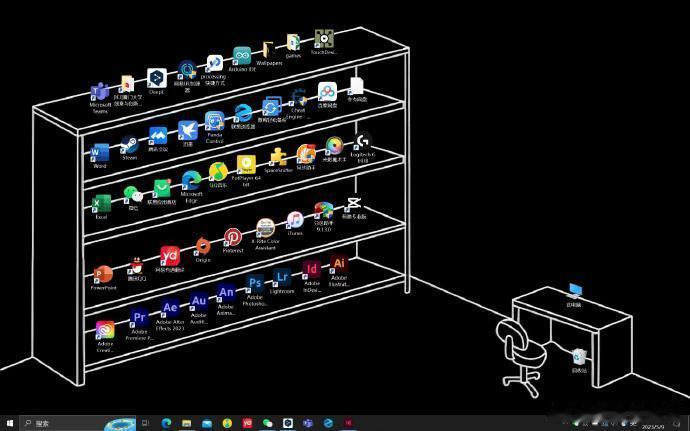Open the Adobe Animate shortcut
690x431 pixels.
pos(226,293)
